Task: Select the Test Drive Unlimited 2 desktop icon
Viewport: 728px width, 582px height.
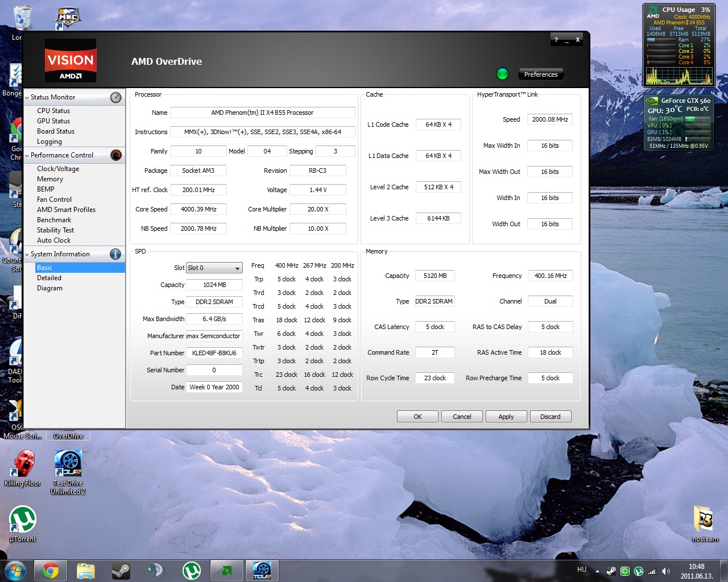Action: pos(68,473)
